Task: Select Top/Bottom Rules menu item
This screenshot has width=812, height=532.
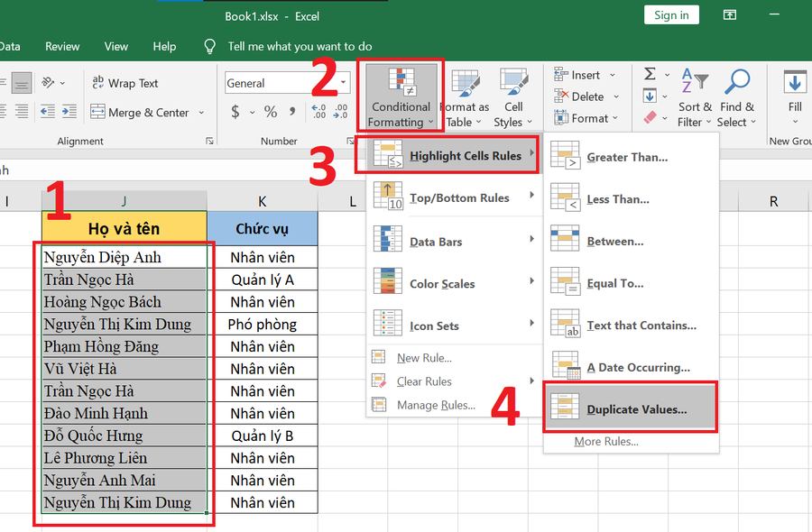Action: coord(452,197)
